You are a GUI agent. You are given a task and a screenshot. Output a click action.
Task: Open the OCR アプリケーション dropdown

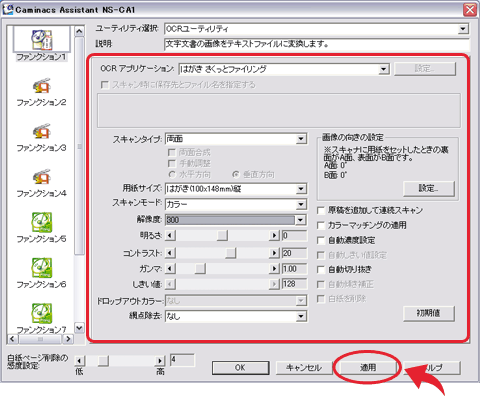point(384,69)
